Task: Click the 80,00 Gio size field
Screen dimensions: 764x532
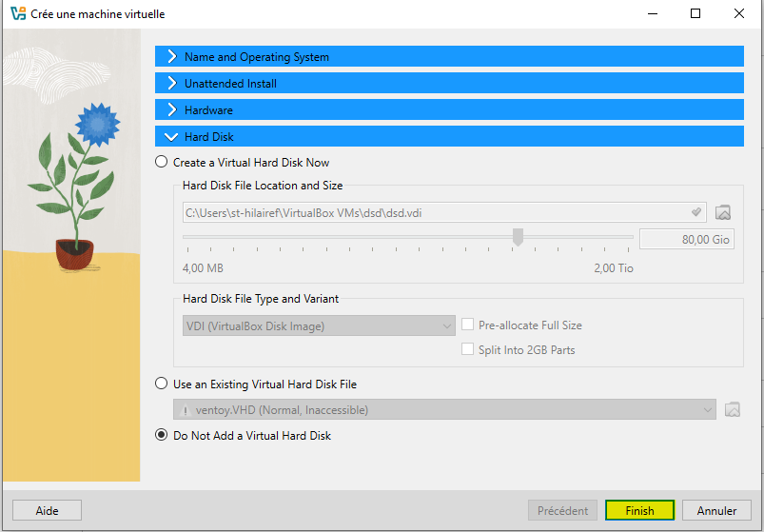Action: (686, 240)
